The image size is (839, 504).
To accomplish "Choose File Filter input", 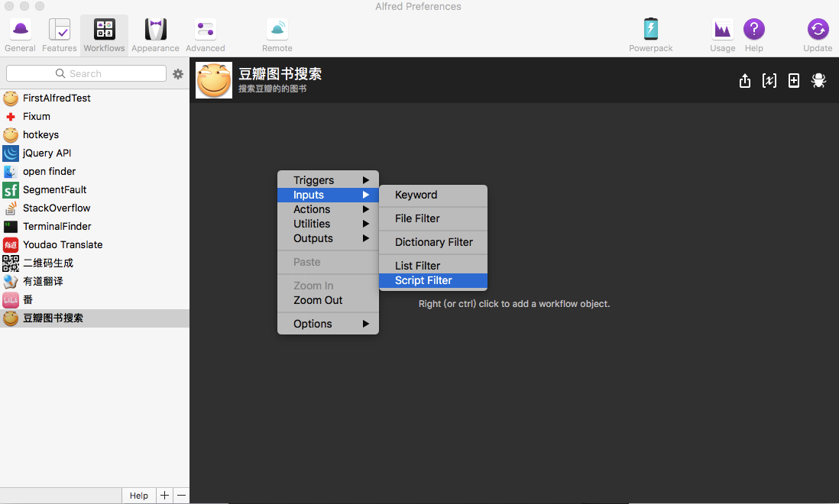I will click(433, 218).
